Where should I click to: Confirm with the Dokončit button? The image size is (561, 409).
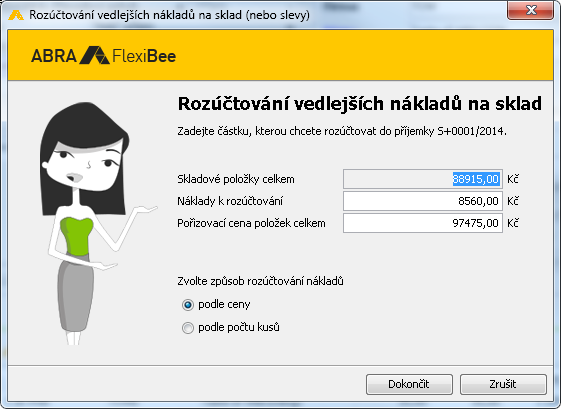tap(409, 384)
